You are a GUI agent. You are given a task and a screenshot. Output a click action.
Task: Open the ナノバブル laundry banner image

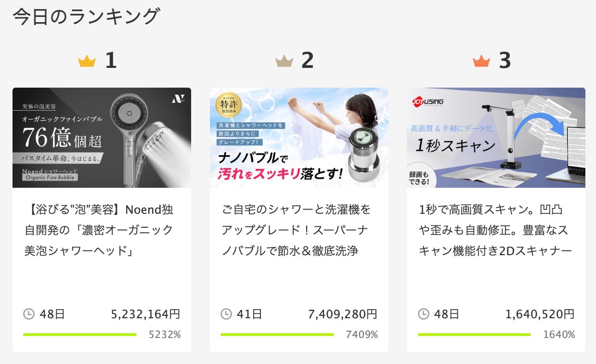(x=299, y=138)
